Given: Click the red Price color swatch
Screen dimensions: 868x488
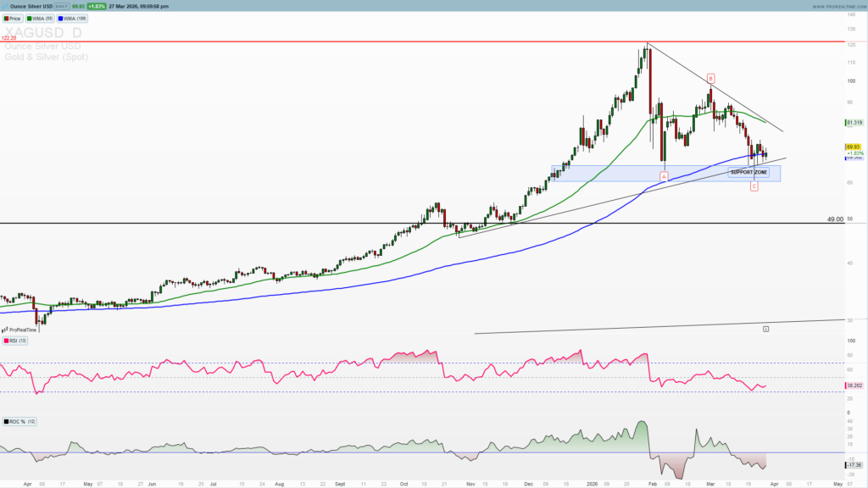Looking at the screenshot, I should click(8, 19).
